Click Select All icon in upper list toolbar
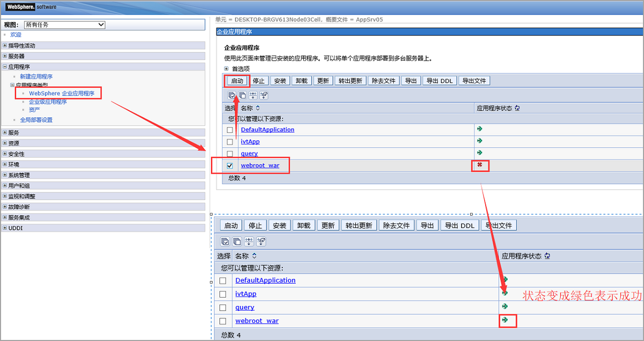 [232, 95]
